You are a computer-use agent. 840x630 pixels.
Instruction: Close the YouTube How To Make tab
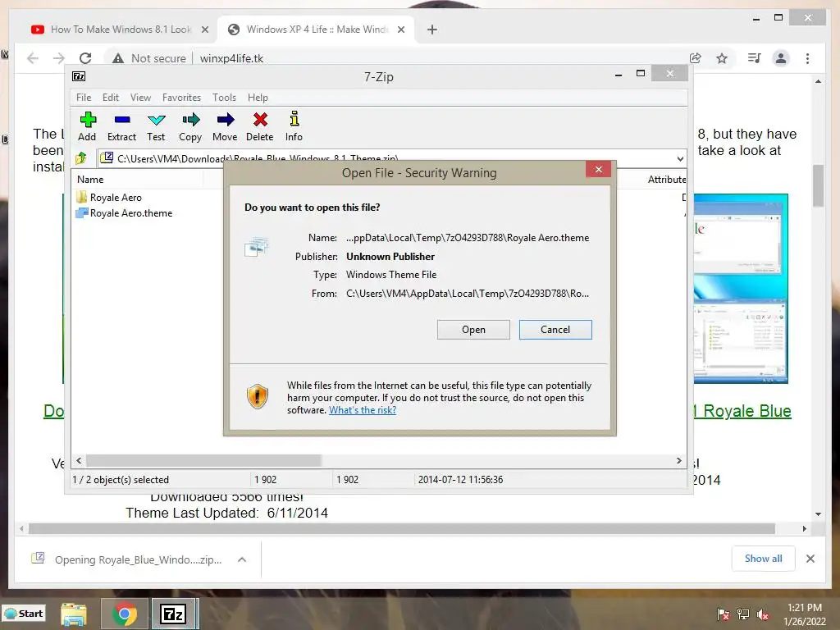204,30
